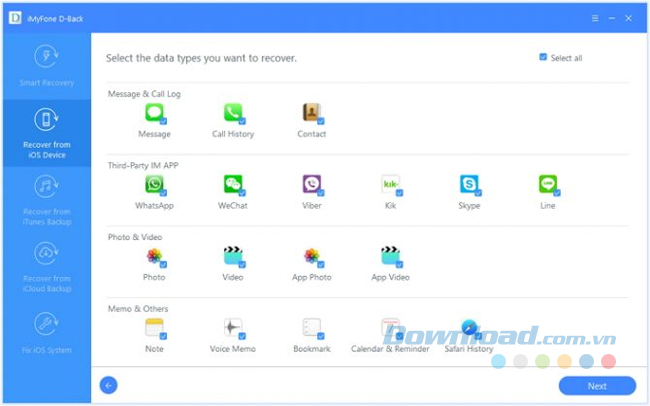Open the Fix iOS System tab
Viewport: 650px width, 406px height.
coord(47,334)
